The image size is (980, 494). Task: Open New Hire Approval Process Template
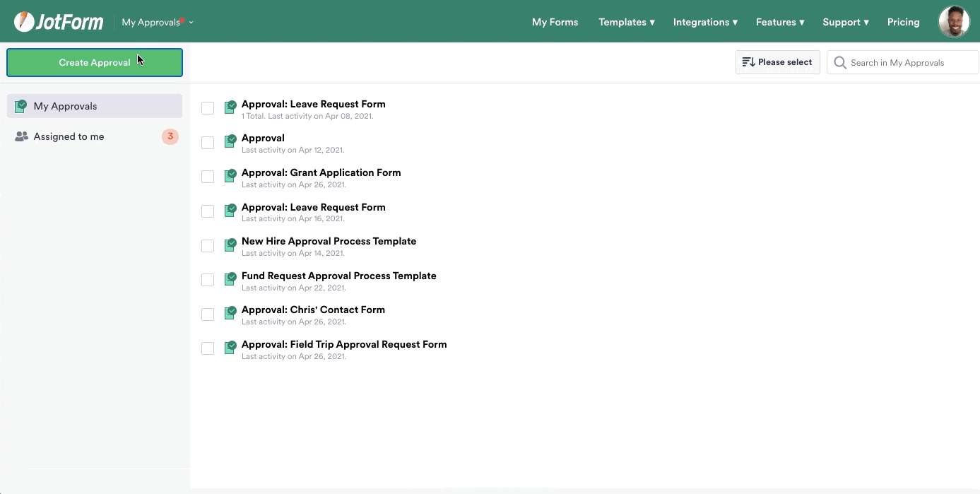pyautogui.click(x=329, y=241)
